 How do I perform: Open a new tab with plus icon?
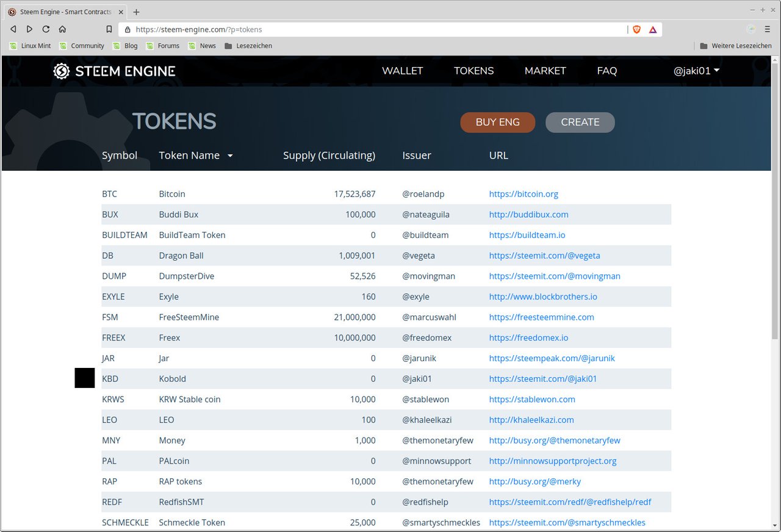click(136, 12)
